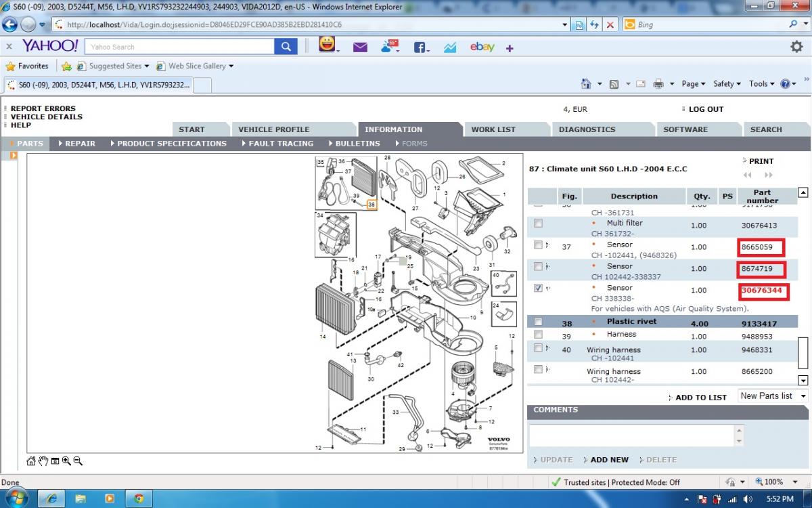This screenshot has width=812, height=508.
Task: Expand the orange side panel arrow
Action: click(13, 156)
